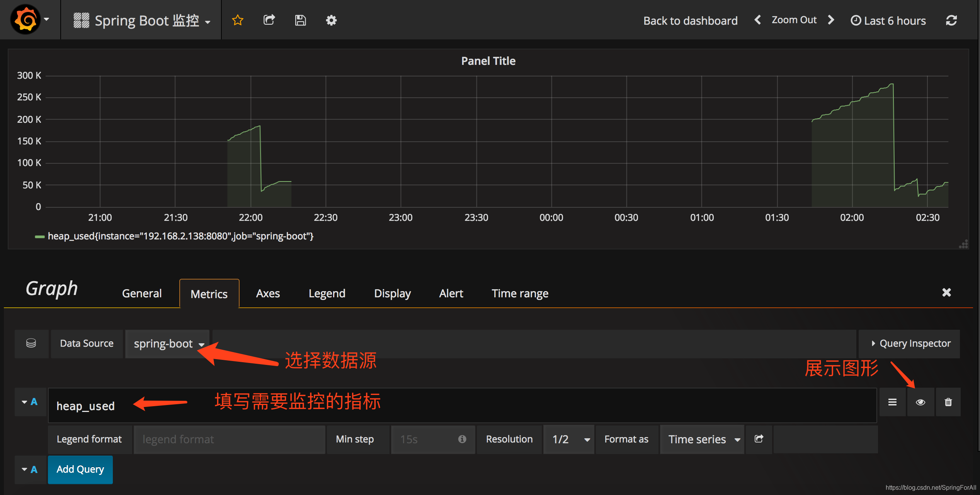The image size is (980, 495).
Task: Open dashboard settings gear
Action: click(331, 20)
